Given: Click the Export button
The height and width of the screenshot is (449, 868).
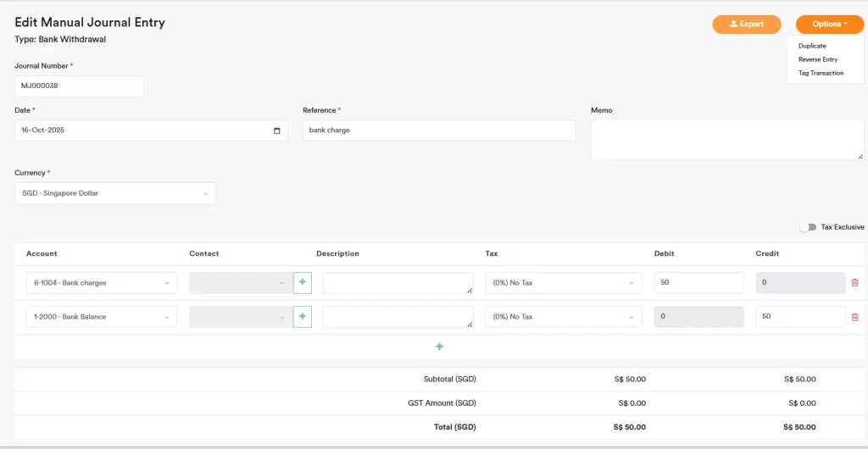Looking at the screenshot, I should point(746,25).
